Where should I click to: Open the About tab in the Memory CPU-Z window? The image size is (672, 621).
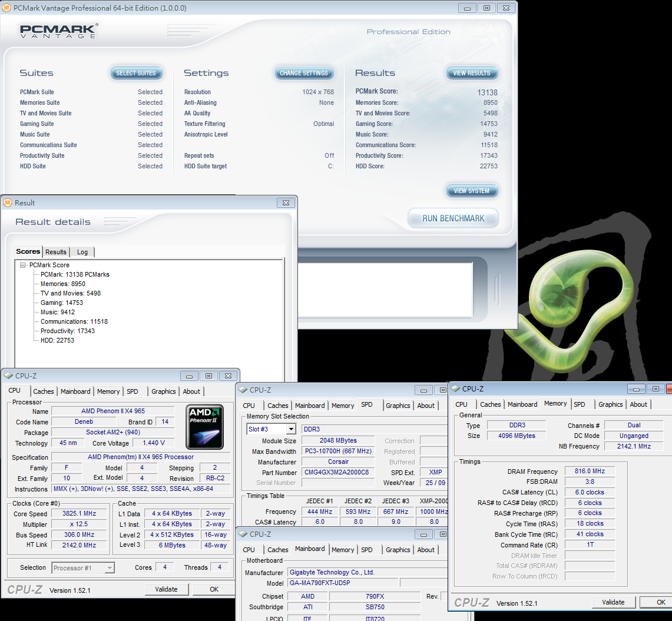[x=638, y=404]
